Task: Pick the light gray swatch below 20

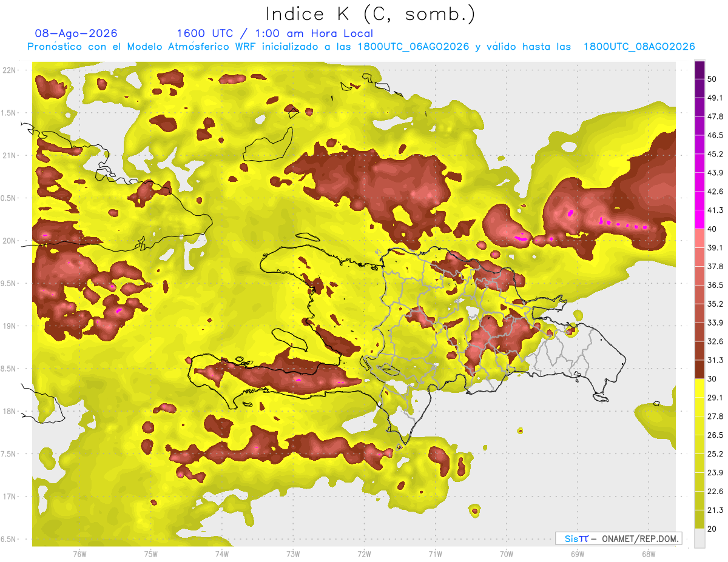Action: (699, 538)
